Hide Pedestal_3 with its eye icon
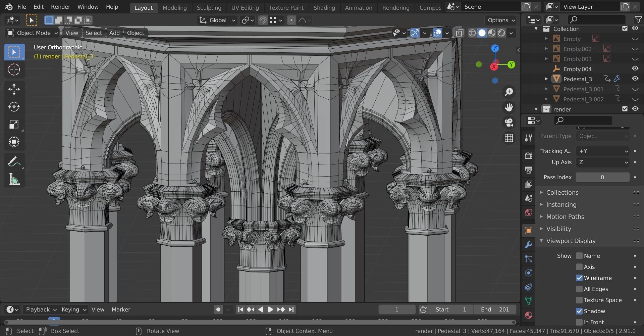The width and height of the screenshot is (644, 336). pos(635,79)
